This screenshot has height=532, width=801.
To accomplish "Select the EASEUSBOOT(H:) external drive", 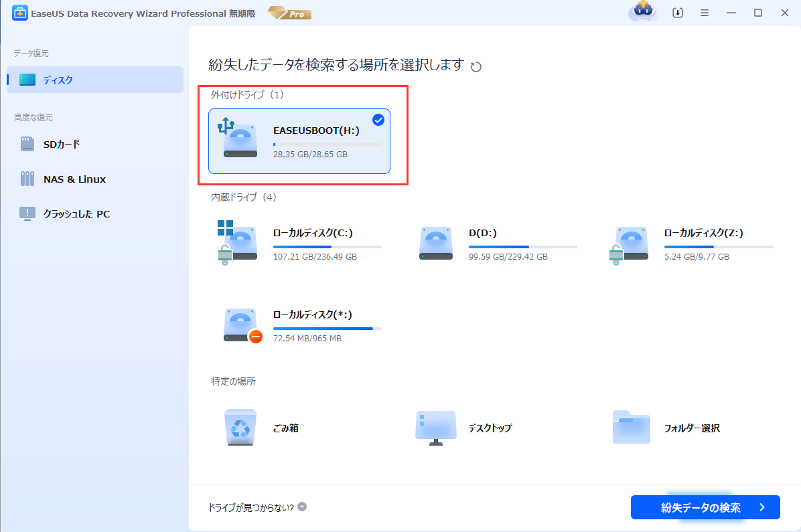I will [x=299, y=141].
